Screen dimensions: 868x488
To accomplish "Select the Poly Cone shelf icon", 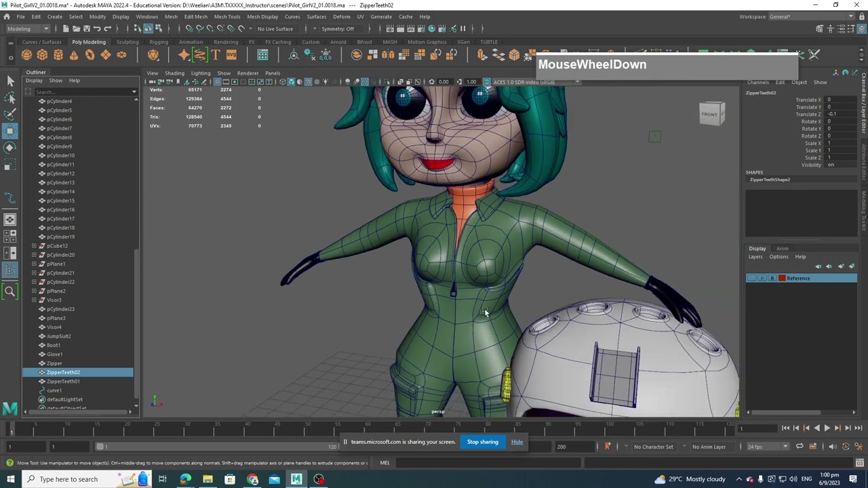I will click(74, 55).
